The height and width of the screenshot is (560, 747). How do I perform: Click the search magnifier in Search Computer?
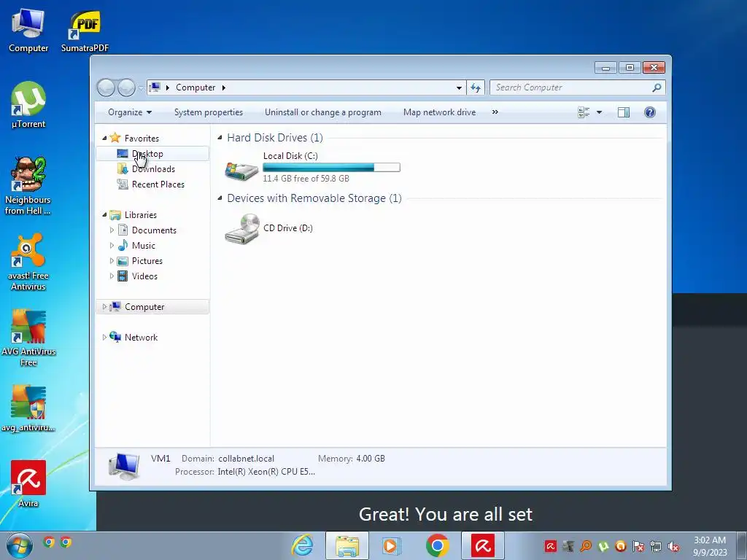[657, 87]
